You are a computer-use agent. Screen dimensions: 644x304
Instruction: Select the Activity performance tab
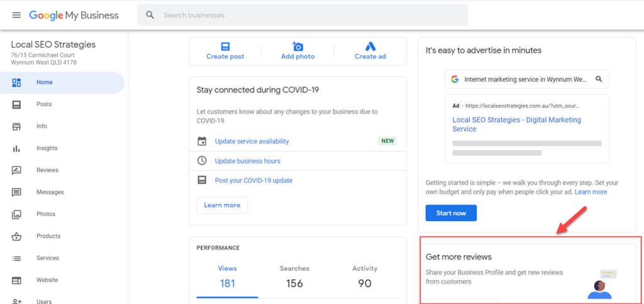click(365, 276)
